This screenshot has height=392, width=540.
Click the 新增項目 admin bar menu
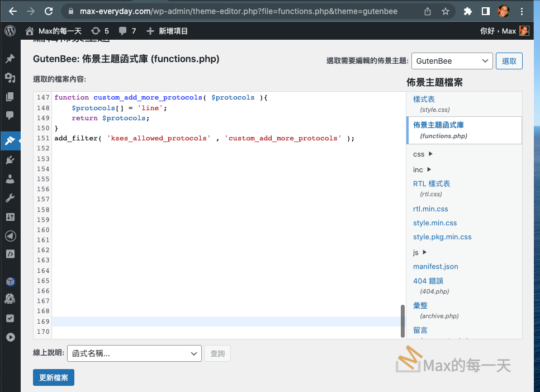[167, 31]
